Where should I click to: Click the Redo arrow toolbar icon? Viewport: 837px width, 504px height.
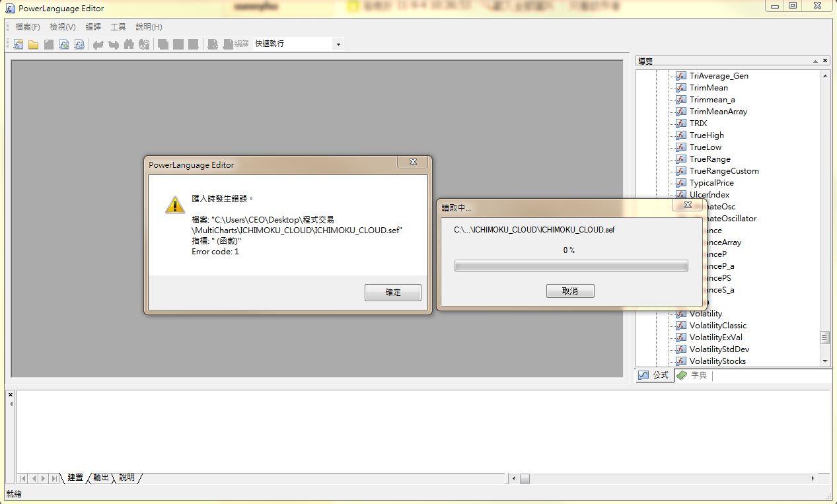(x=113, y=44)
